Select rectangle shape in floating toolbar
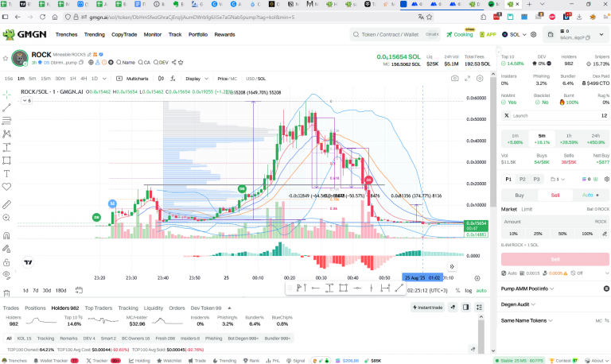Image resolution: width=611 pixels, height=364 pixels. click(343, 288)
